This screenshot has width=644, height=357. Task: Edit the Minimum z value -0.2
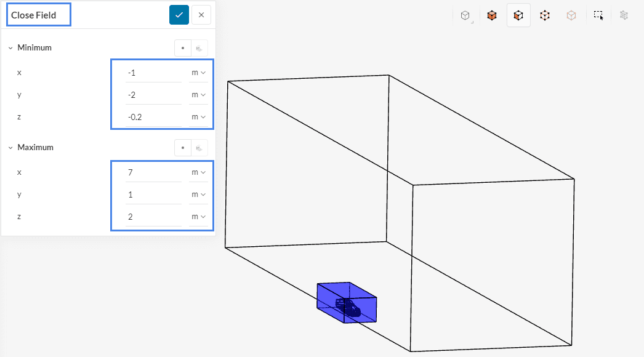(x=153, y=117)
